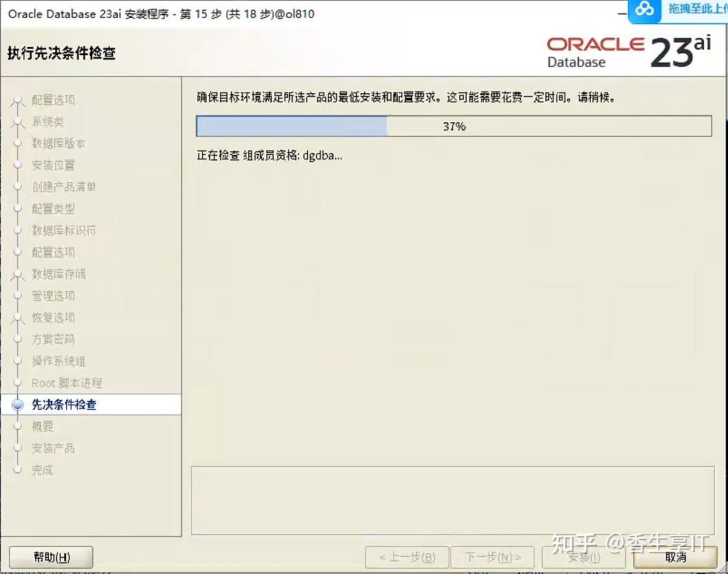
Task: Select the 创建产品清单 step marker
Action: click(17, 187)
